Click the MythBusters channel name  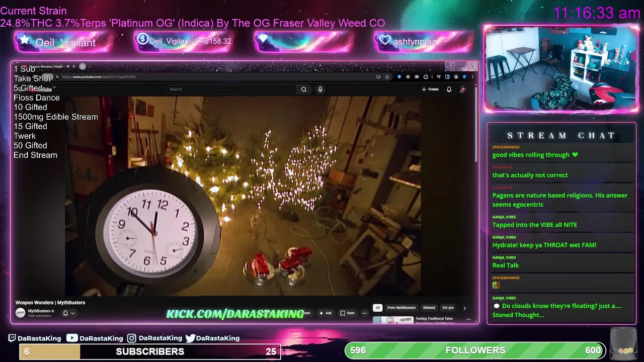coord(39,311)
